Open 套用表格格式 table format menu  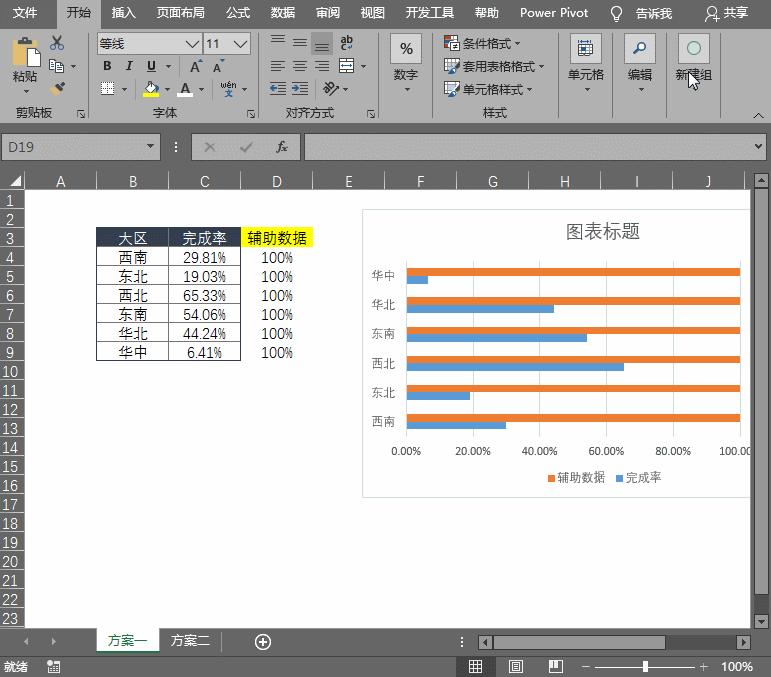coord(494,66)
